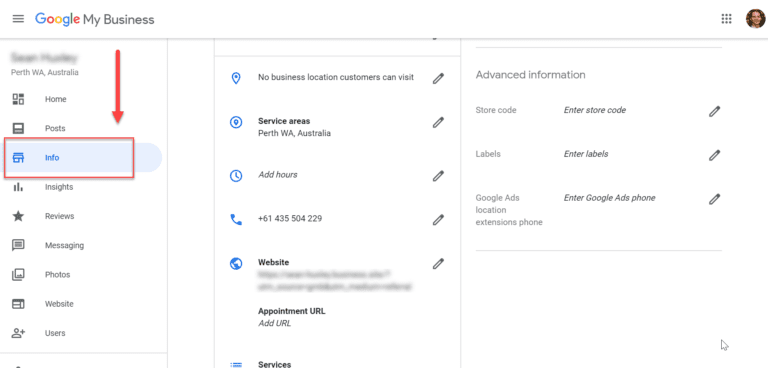The height and width of the screenshot is (368, 768).
Task: Edit Google Ads phone pencil icon
Action: click(x=715, y=199)
